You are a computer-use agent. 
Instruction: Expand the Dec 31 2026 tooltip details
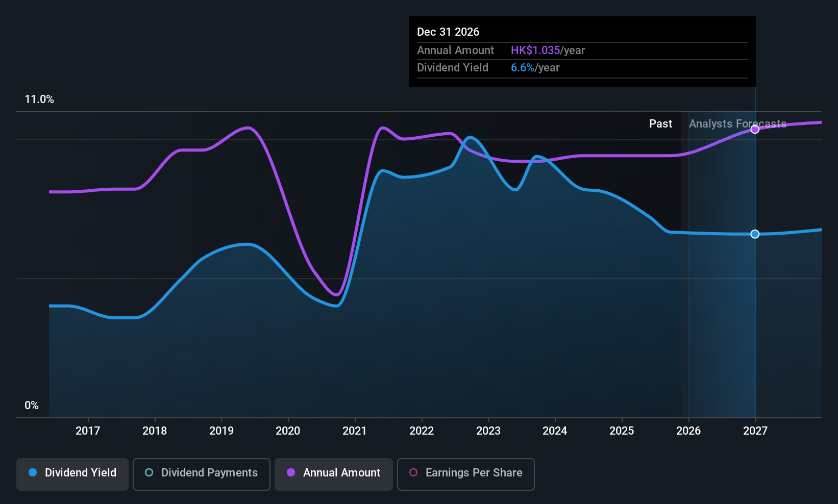[x=448, y=32]
